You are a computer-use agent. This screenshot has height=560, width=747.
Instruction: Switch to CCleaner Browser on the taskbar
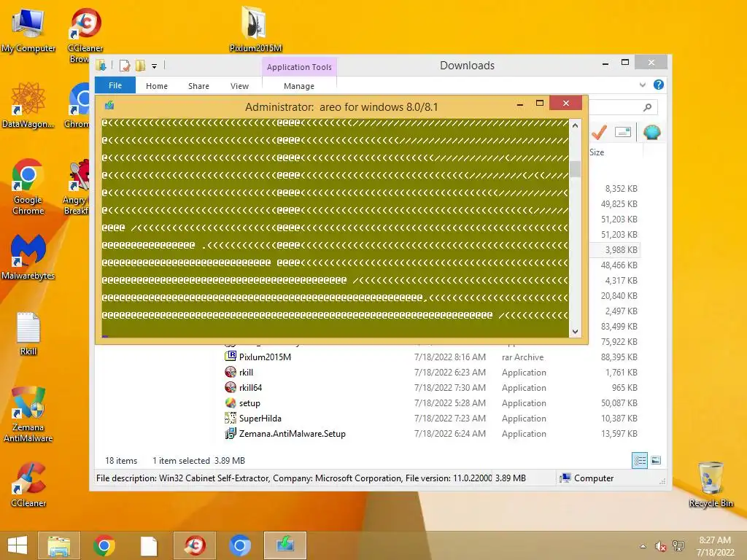[194, 545]
